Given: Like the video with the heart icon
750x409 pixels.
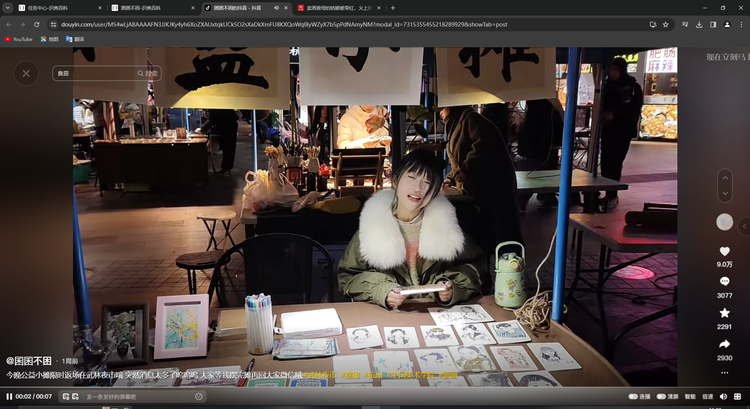Looking at the screenshot, I should coord(725,252).
